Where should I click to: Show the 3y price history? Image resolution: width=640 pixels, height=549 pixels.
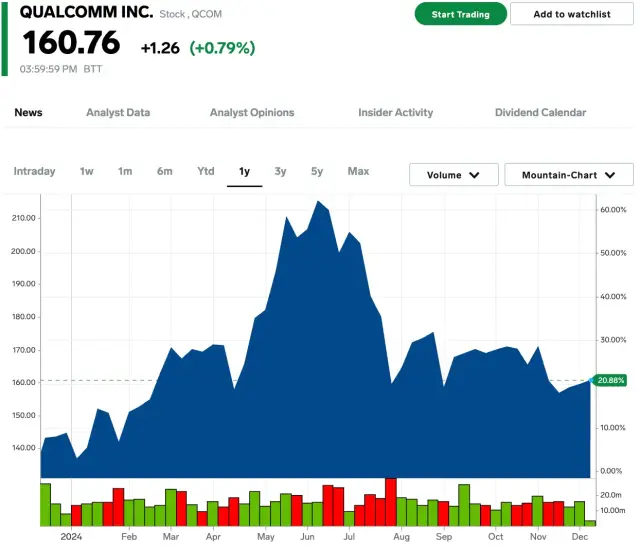(280, 172)
